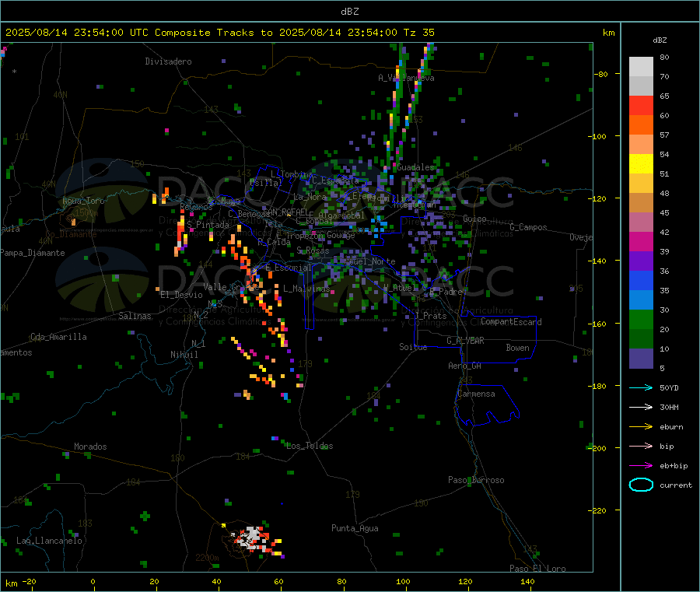This screenshot has height=592, width=700.
Task: Click the Soitue map label
Action: coord(413,347)
